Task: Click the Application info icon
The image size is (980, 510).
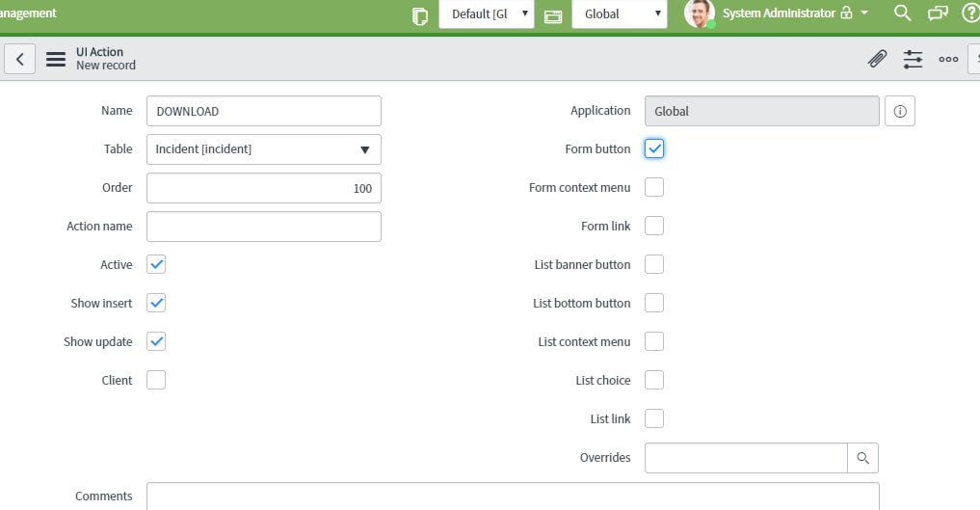Action: (x=900, y=111)
